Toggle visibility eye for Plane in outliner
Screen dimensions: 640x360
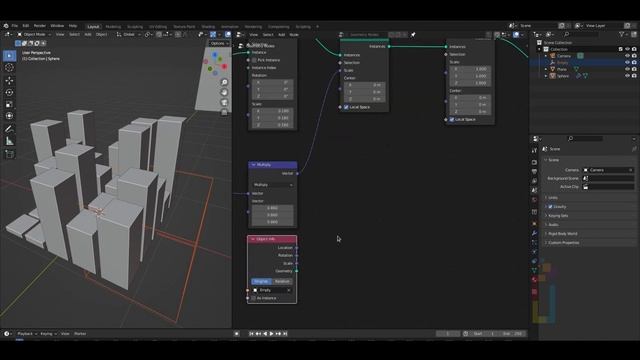[x=627, y=69]
